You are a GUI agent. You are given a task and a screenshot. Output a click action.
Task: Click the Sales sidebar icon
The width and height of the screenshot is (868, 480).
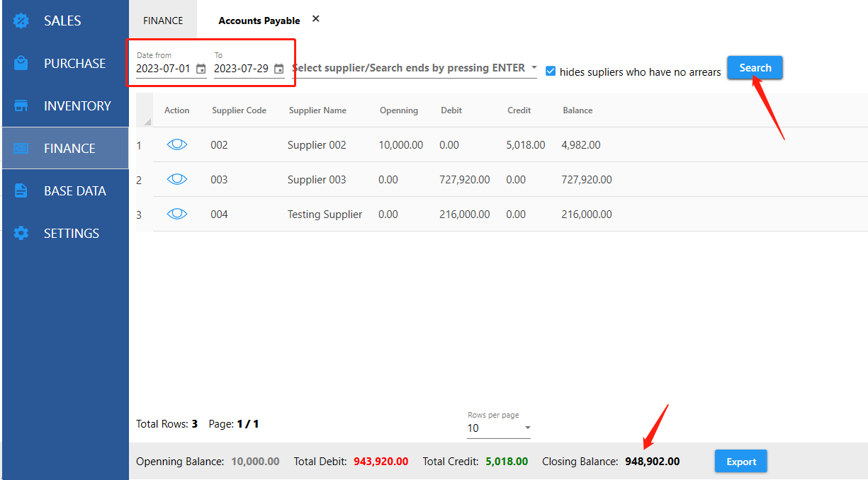click(x=21, y=21)
